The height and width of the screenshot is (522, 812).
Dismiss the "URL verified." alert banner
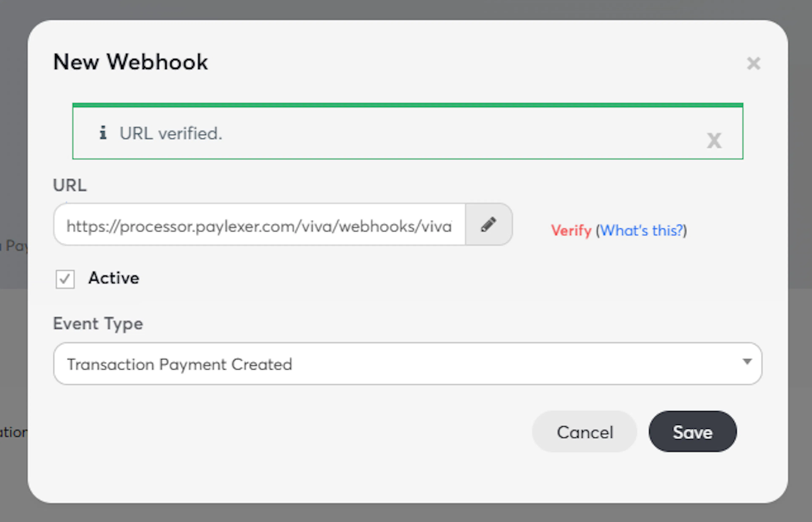(714, 140)
